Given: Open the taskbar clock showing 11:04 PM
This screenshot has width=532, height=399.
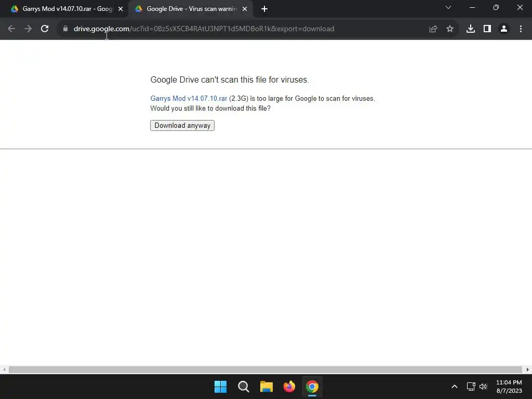Looking at the screenshot, I should click(x=509, y=387).
